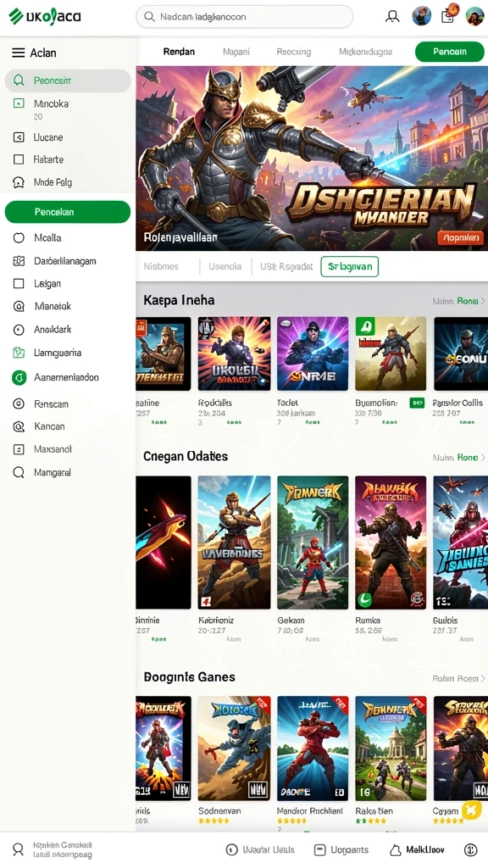The height and width of the screenshot is (868, 488).
Task: Click the magnifier icon in search bar
Action: coord(149,17)
